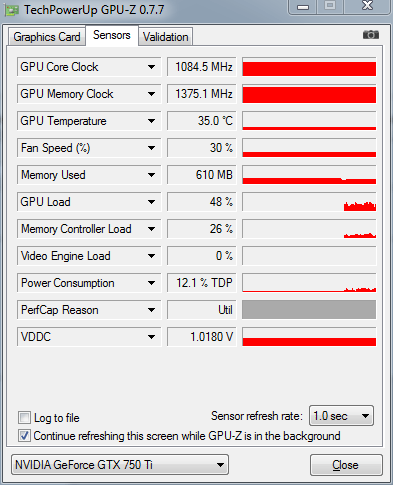Switch to the Graphics Card tab
This screenshot has height=485, width=393.
(x=47, y=37)
